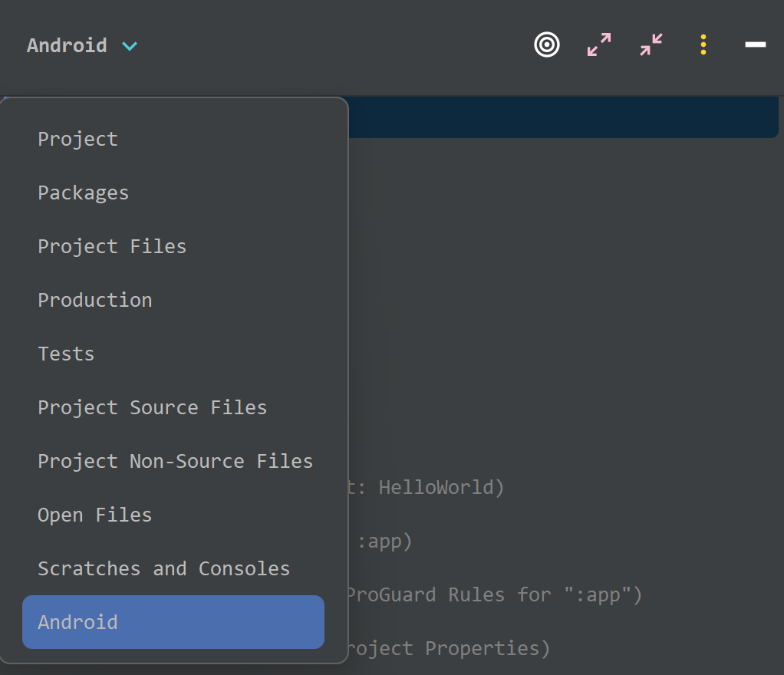Image resolution: width=784 pixels, height=675 pixels.
Task: Open the Android view selector dropdown
Action: coord(68,46)
